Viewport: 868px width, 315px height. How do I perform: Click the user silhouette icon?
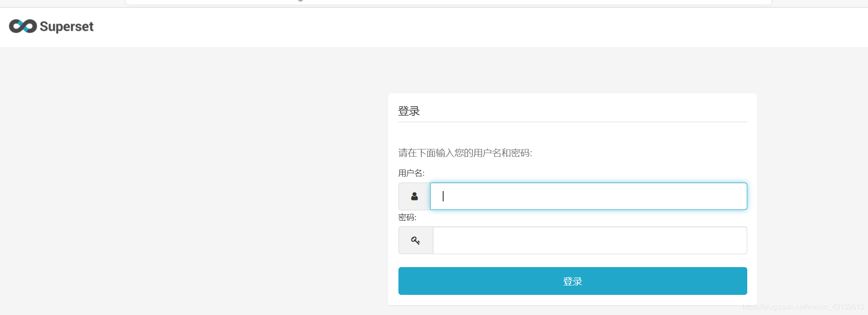[x=415, y=196]
